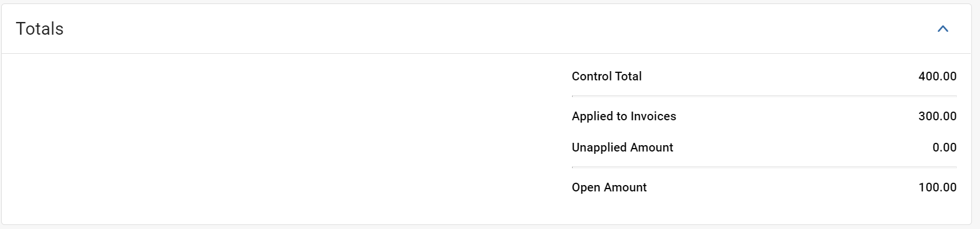
Task: Select the Applied to Invoices label
Action: tap(624, 116)
